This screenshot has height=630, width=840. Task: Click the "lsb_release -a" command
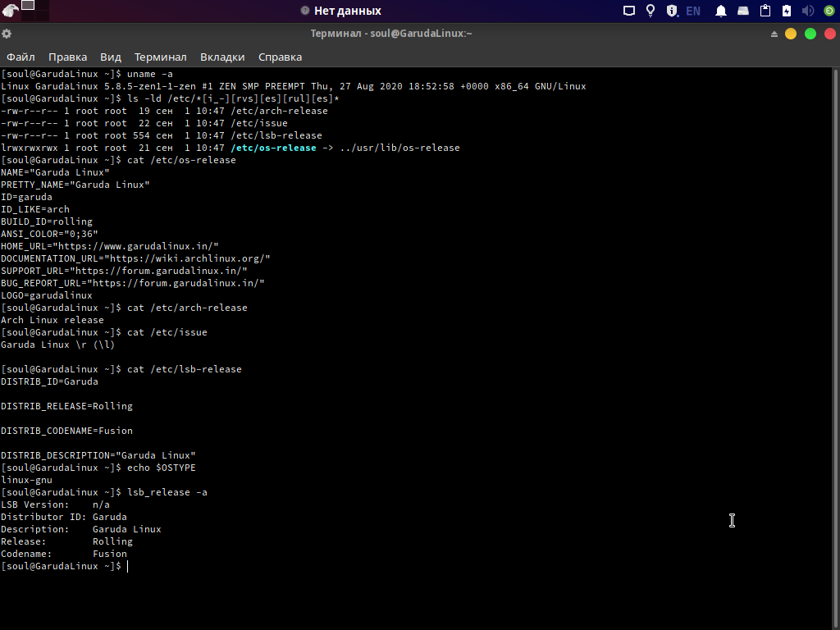167,493
